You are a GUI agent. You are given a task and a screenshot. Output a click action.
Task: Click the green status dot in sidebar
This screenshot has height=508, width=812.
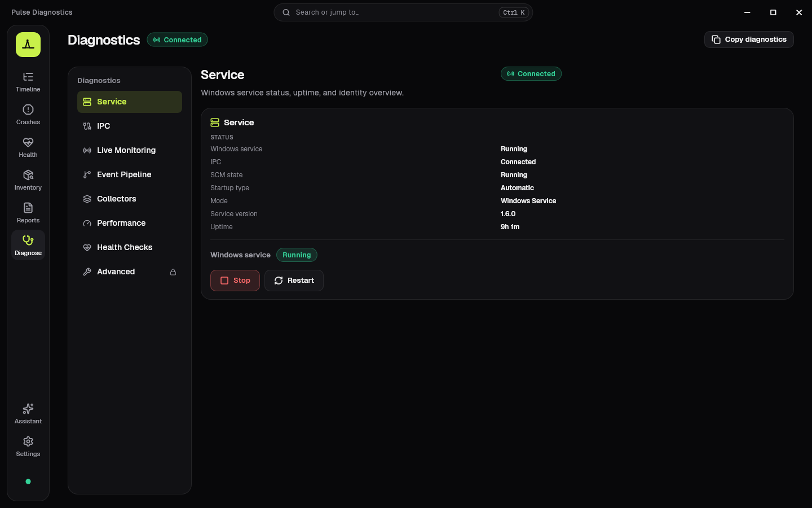(x=28, y=481)
